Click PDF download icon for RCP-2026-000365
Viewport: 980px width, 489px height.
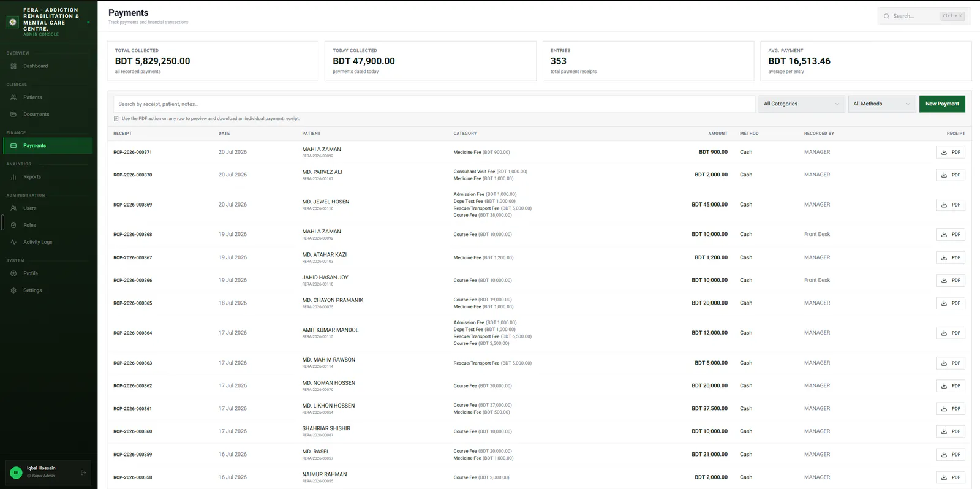(x=944, y=303)
